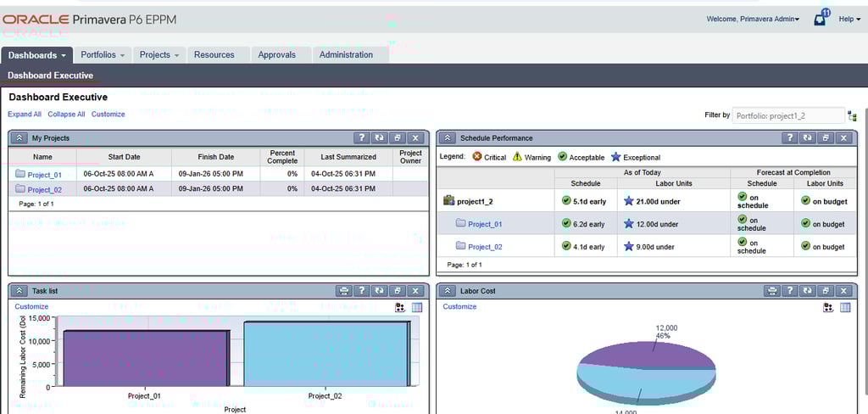
Task: Collapse the Schedule Performance portlet chevron
Action: coord(448,138)
